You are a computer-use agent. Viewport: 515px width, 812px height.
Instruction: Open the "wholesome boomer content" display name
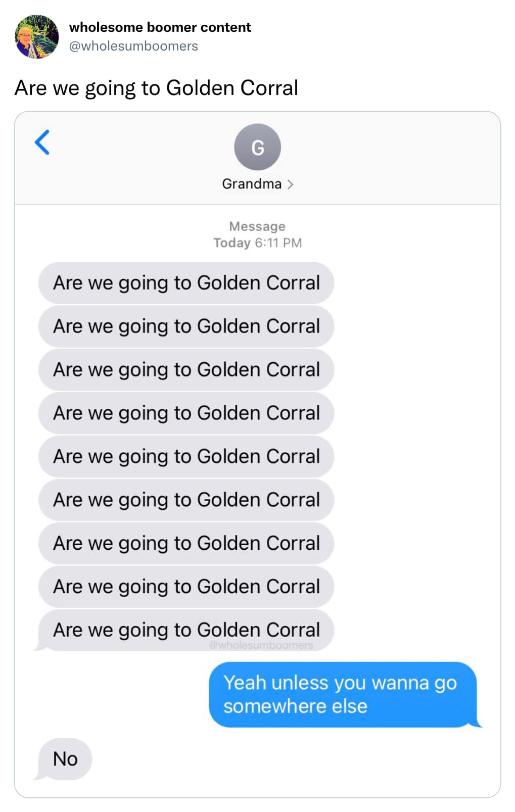coord(160,27)
